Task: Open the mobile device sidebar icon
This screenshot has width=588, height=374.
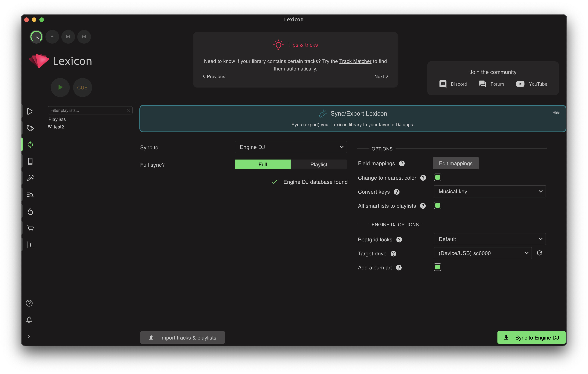Action: [30, 161]
